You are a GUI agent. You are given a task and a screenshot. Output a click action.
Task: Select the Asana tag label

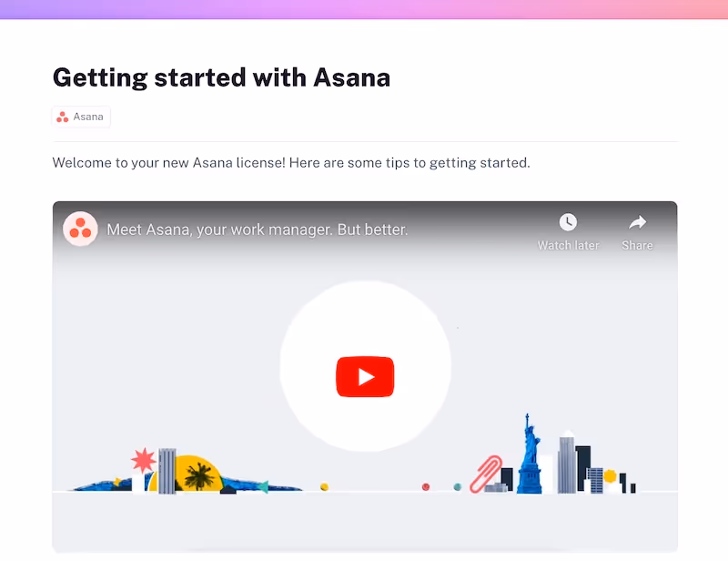click(88, 117)
